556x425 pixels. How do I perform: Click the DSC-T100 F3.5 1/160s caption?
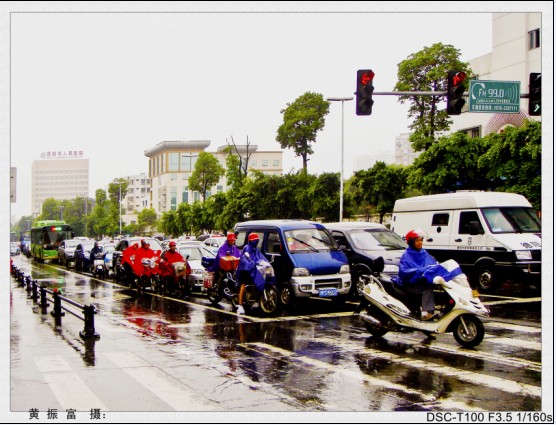489,417
